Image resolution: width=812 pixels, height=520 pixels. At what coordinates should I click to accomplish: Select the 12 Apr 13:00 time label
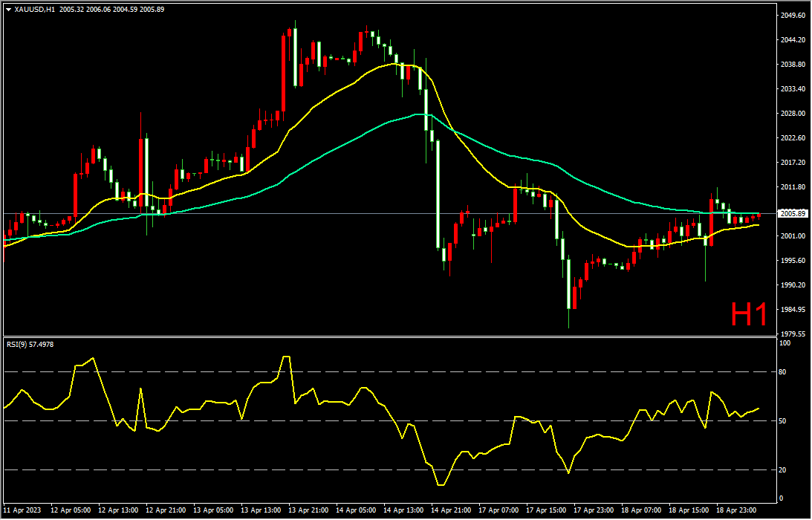[117, 510]
